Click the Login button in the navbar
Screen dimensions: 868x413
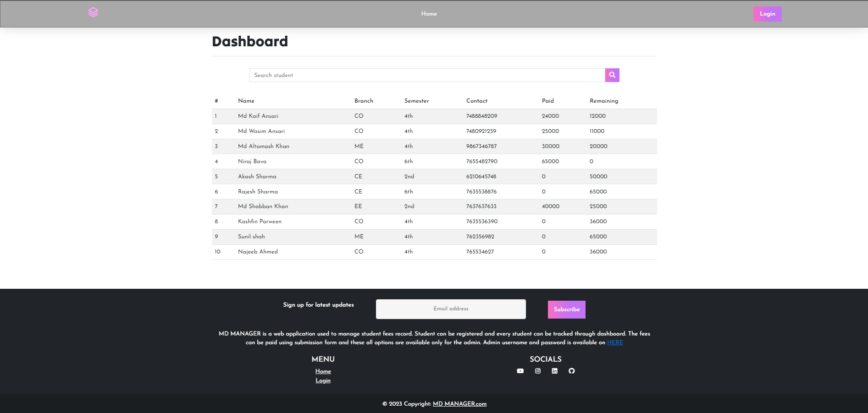[x=768, y=14]
